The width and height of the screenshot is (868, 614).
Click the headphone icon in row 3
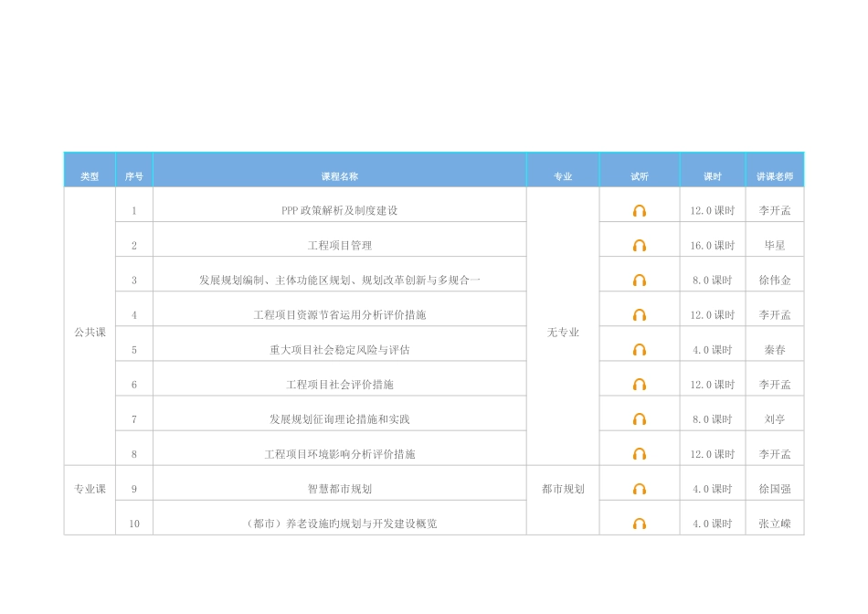point(640,281)
